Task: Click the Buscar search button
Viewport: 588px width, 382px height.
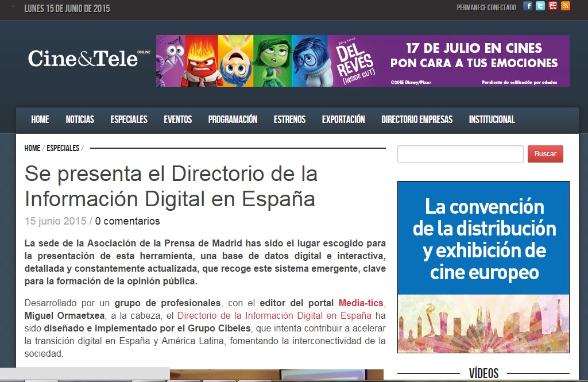Action: (x=546, y=154)
